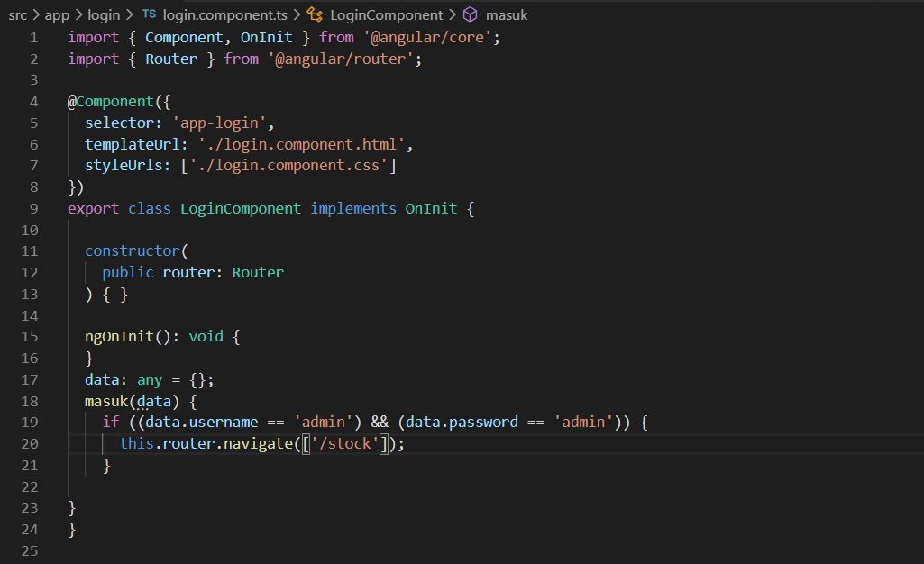The height and width of the screenshot is (564, 924).
Task: Click Component in the line 1 import
Action: 184,38
